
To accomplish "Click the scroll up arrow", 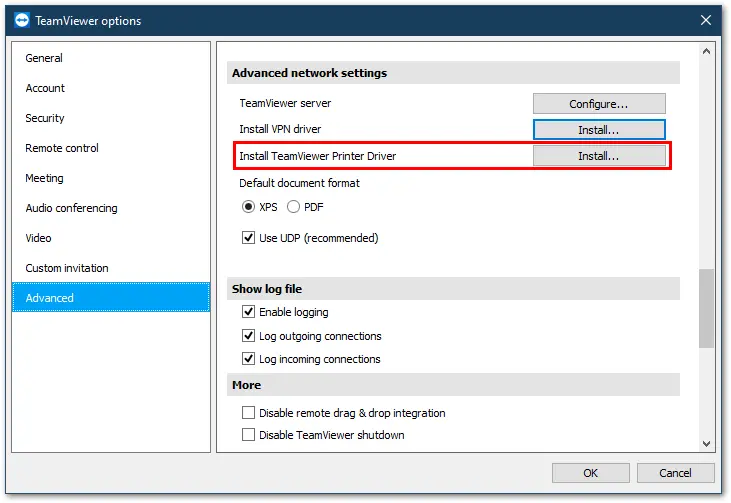I will tap(706, 51).
